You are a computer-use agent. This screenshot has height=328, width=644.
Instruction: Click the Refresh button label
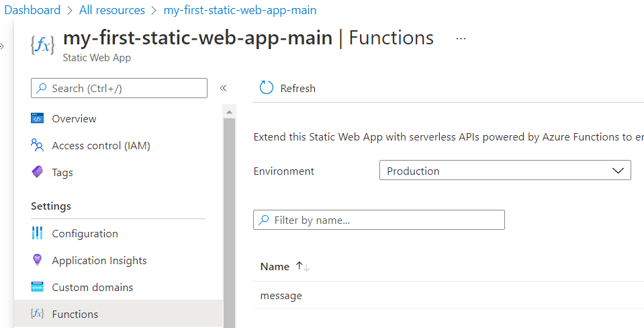point(297,88)
